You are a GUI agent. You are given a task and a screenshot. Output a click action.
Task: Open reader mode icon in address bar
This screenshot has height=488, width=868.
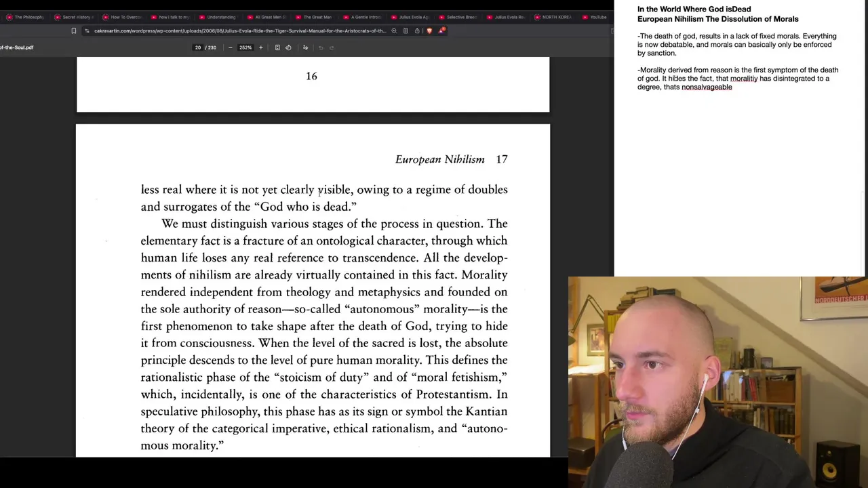tap(406, 30)
